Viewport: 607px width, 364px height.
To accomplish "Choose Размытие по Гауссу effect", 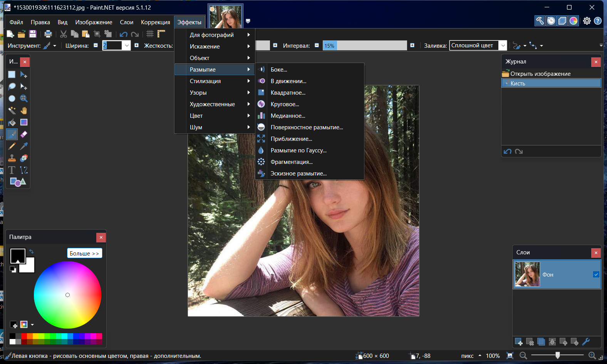I will pyautogui.click(x=298, y=150).
